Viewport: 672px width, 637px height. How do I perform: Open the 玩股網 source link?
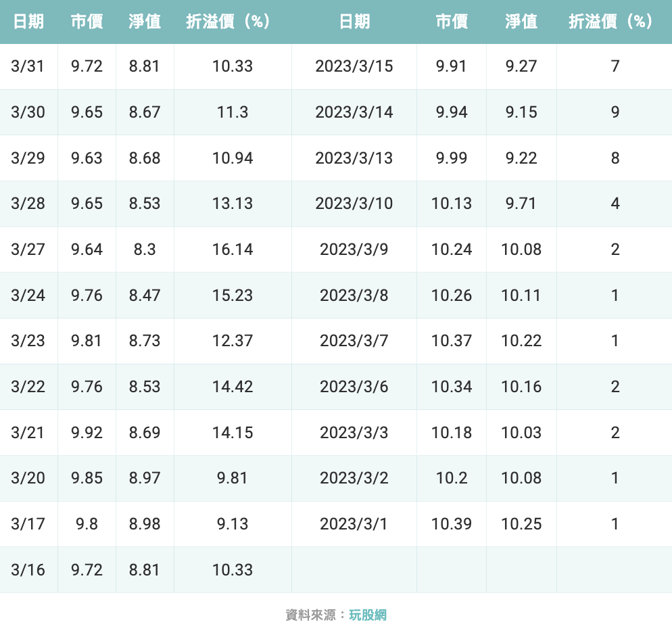(368, 615)
